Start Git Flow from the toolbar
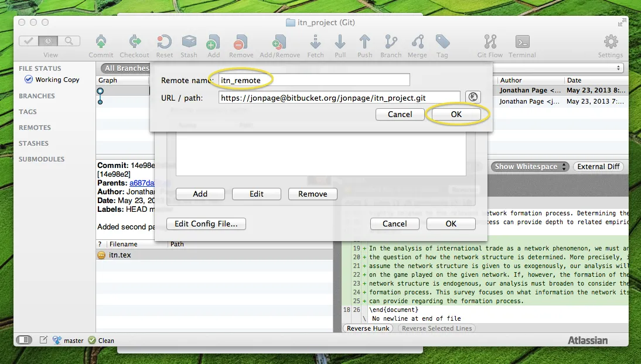The width and height of the screenshot is (641, 364). 489,42
